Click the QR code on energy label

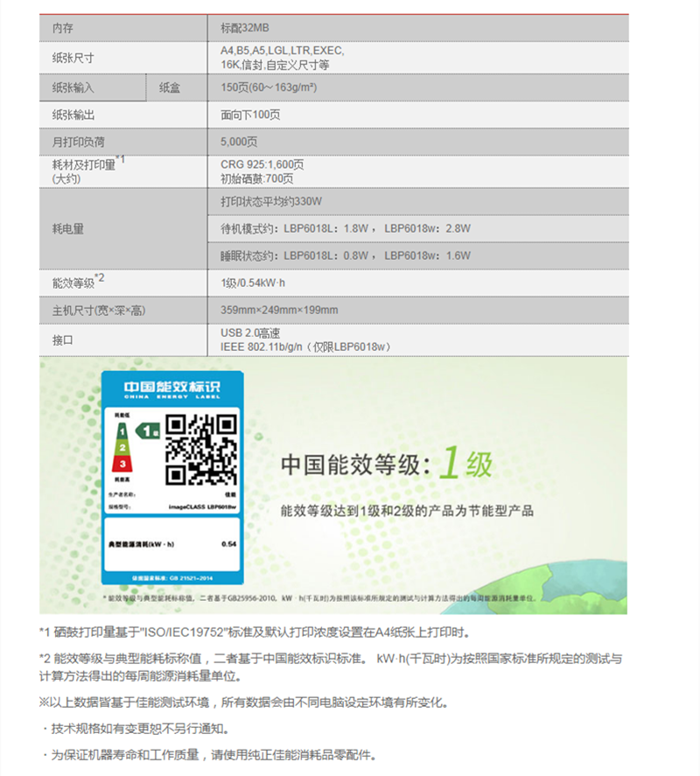(200, 450)
